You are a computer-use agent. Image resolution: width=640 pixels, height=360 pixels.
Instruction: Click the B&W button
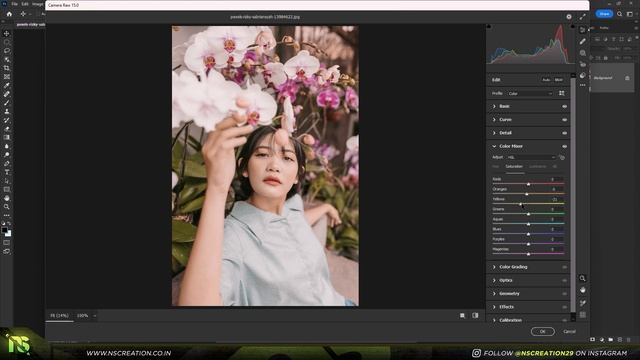tap(558, 80)
